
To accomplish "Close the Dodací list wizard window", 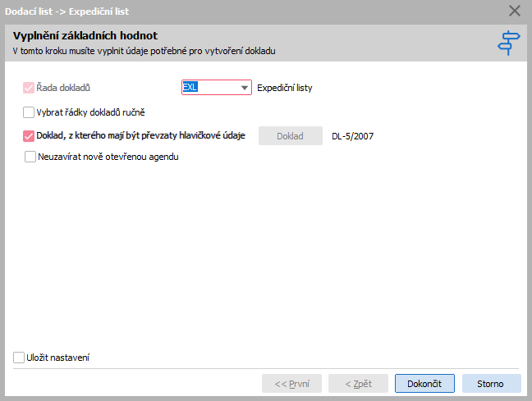I will click(x=515, y=11).
